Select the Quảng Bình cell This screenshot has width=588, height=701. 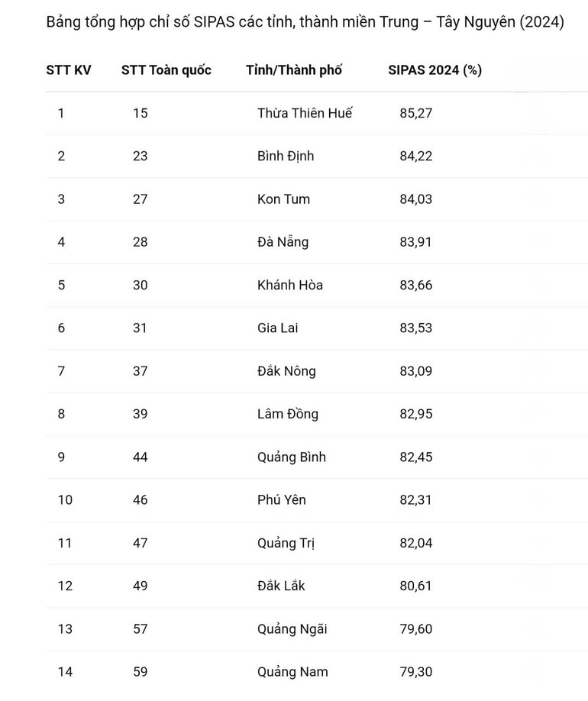tap(291, 457)
